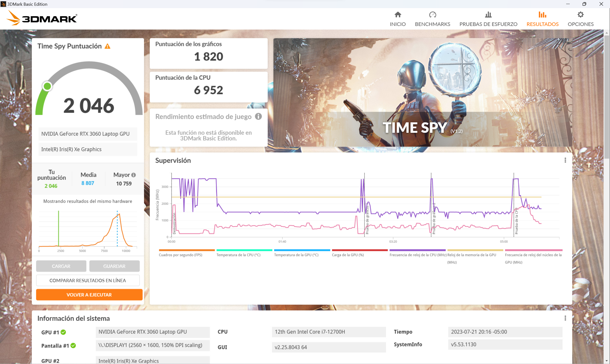
Task: Click info icon beside Mayor score
Action: click(x=133, y=175)
